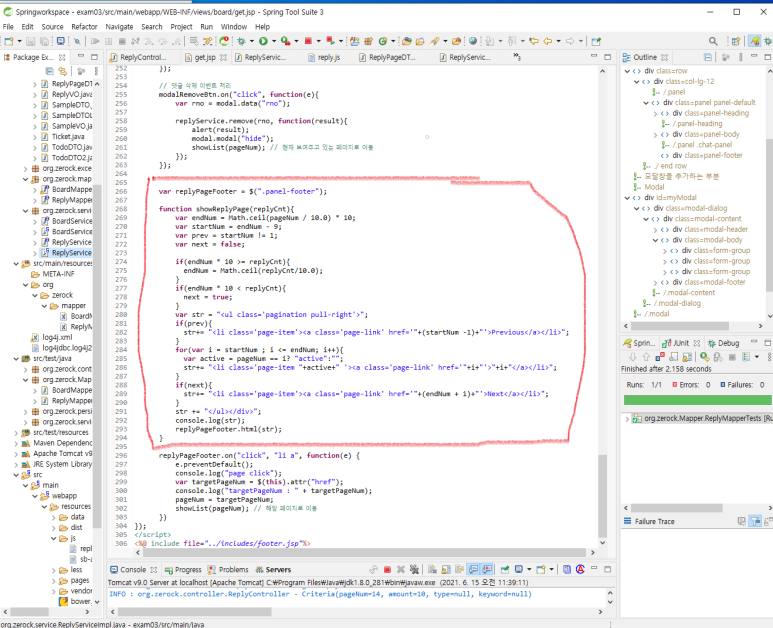Switch to the reply.js editor tab
The height and width of the screenshot is (628, 773).
pyautogui.click(x=323, y=57)
